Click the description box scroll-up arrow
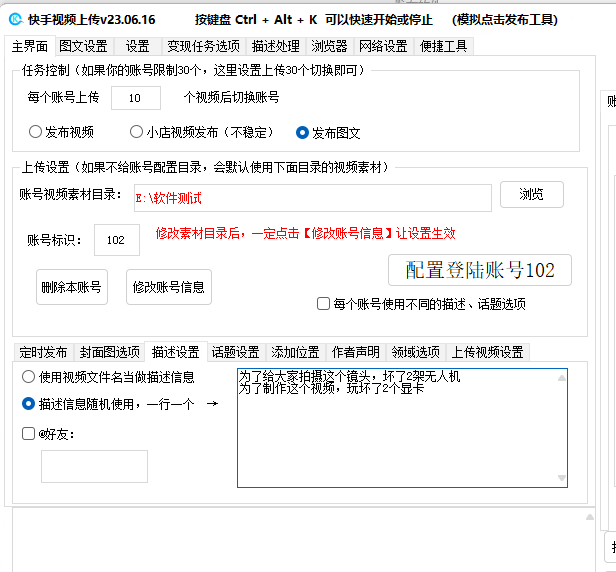This screenshot has width=616, height=572. (562, 378)
